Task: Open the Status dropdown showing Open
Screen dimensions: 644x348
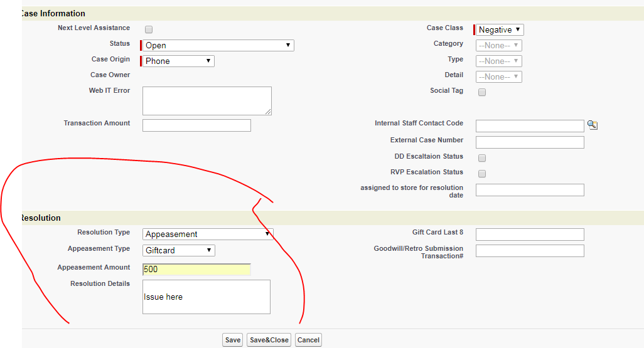Action: [218, 45]
